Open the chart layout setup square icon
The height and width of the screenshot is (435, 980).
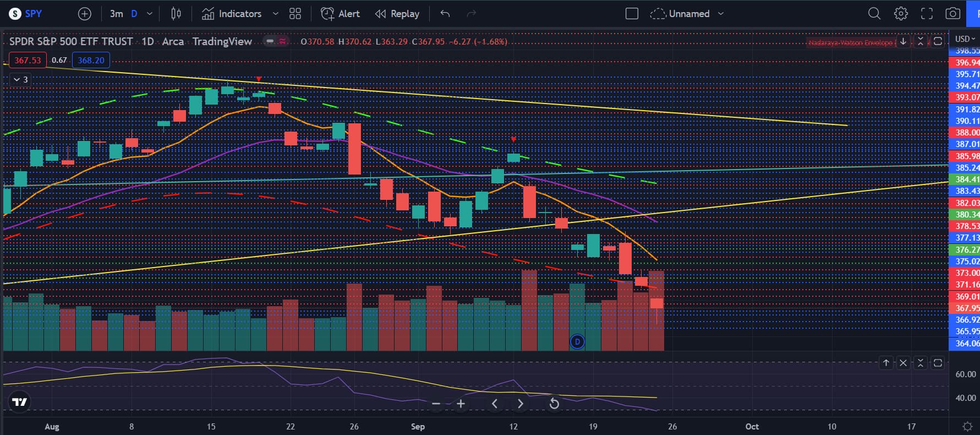[632, 14]
